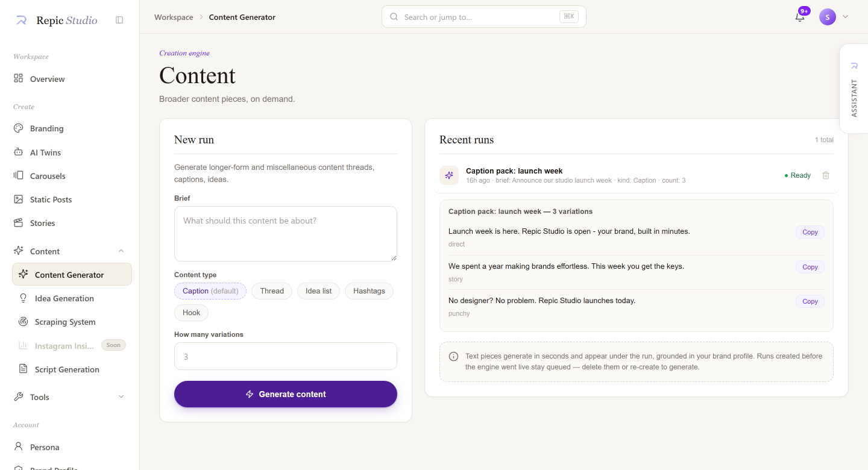Click the Generate content button
Image resolution: width=868 pixels, height=470 pixels.
point(286,394)
